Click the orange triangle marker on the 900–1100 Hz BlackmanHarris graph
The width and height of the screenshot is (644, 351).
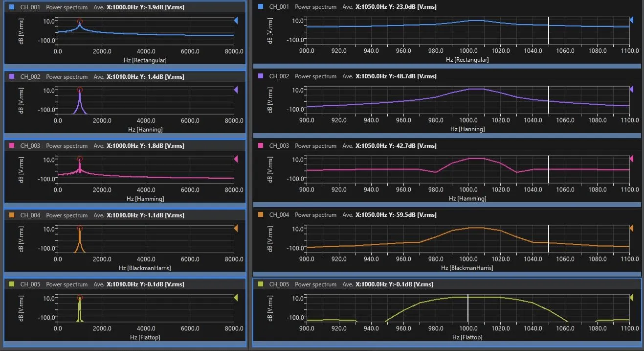pyautogui.click(x=631, y=228)
